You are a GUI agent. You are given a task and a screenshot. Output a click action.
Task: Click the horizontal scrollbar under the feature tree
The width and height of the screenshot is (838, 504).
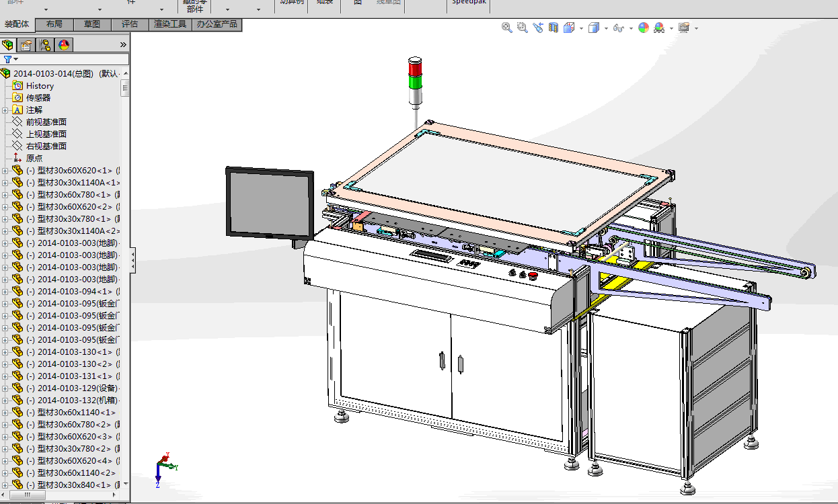pyautogui.click(x=27, y=495)
